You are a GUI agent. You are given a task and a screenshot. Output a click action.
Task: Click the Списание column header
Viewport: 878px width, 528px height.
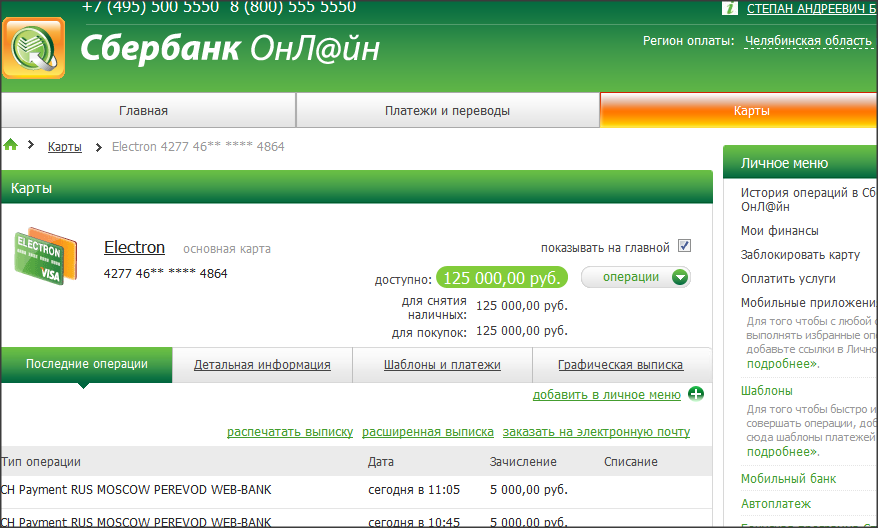pyautogui.click(x=631, y=462)
